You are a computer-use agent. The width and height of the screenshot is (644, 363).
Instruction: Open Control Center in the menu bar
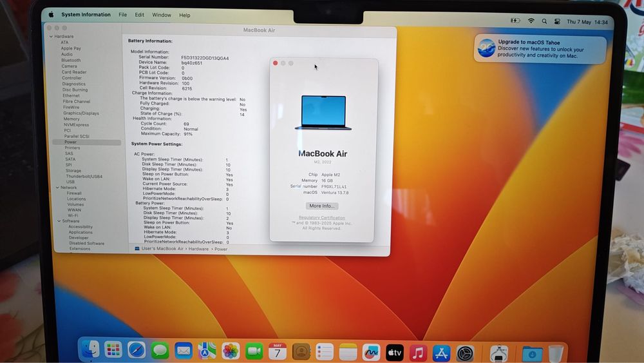(x=557, y=22)
